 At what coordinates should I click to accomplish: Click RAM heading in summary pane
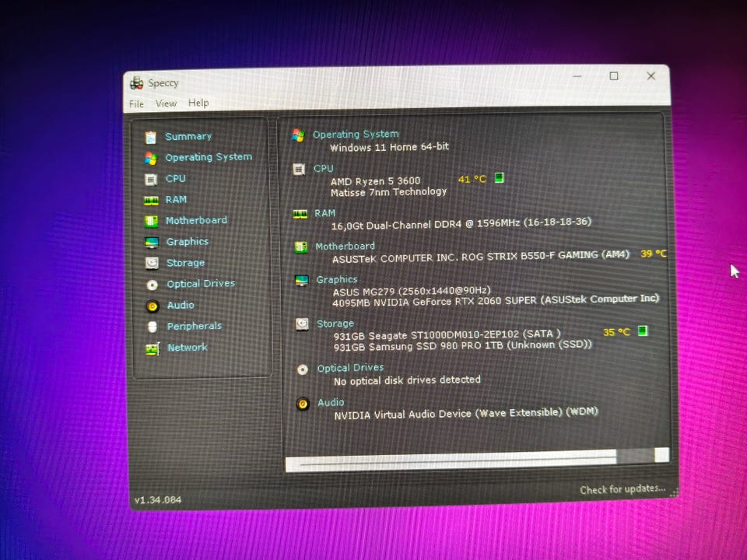tap(325, 213)
